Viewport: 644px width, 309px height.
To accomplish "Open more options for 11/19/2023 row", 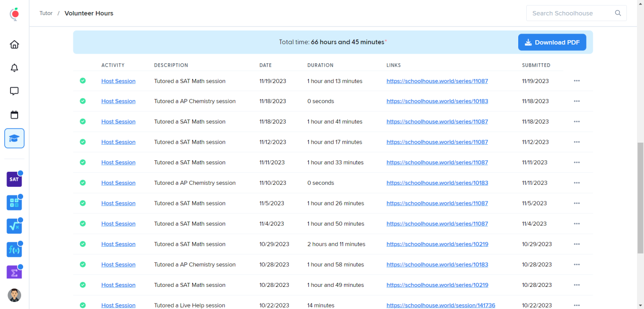I will (577, 81).
